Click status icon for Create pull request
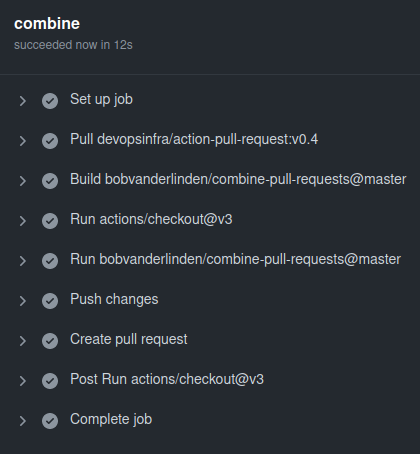 click(50, 341)
